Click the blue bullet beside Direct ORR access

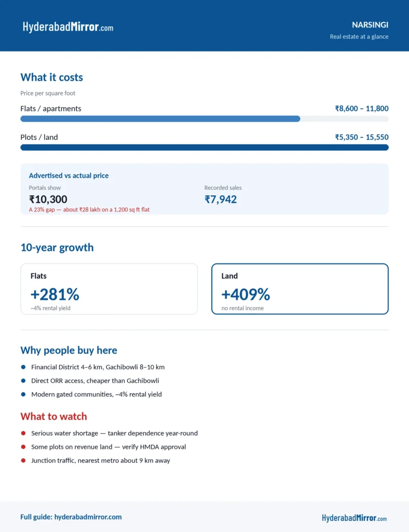click(23, 380)
